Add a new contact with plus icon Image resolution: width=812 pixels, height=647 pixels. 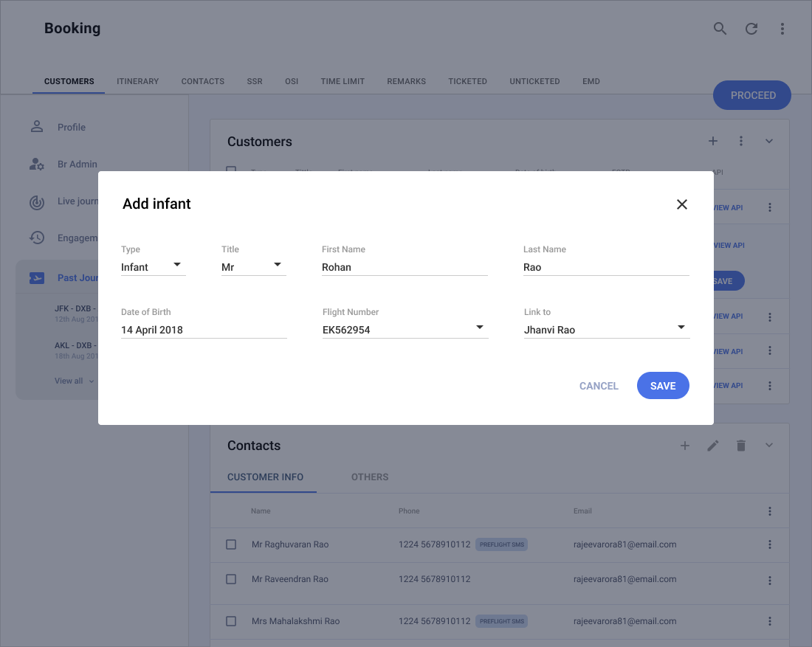pyautogui.click(x=684, y=446)
